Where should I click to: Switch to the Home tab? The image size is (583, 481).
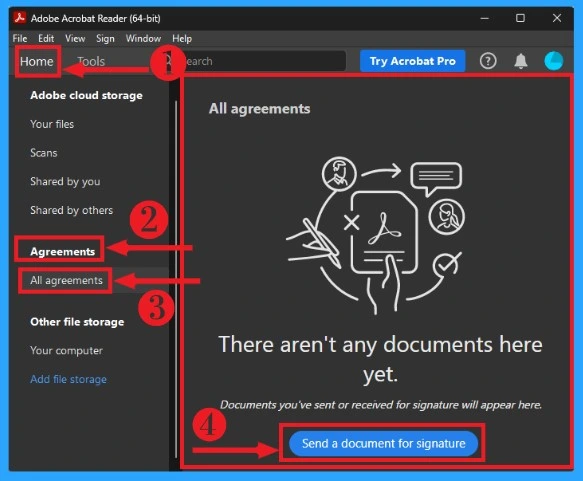point(37,61)
